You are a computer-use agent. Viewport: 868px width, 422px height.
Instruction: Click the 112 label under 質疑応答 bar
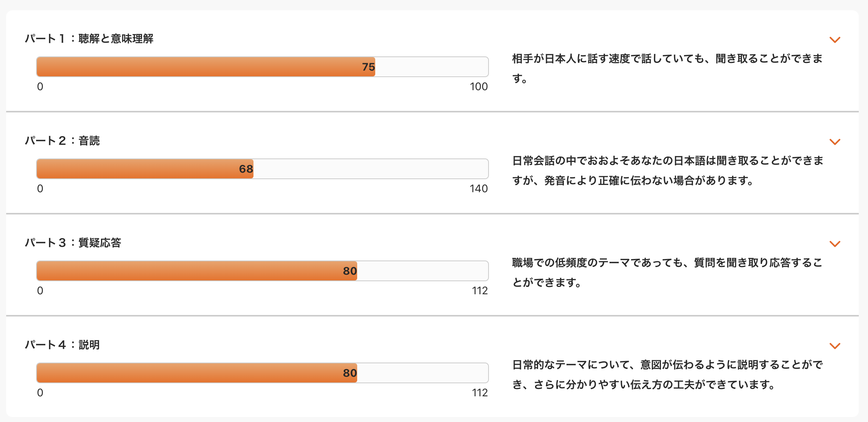click(x=480, y=291)
